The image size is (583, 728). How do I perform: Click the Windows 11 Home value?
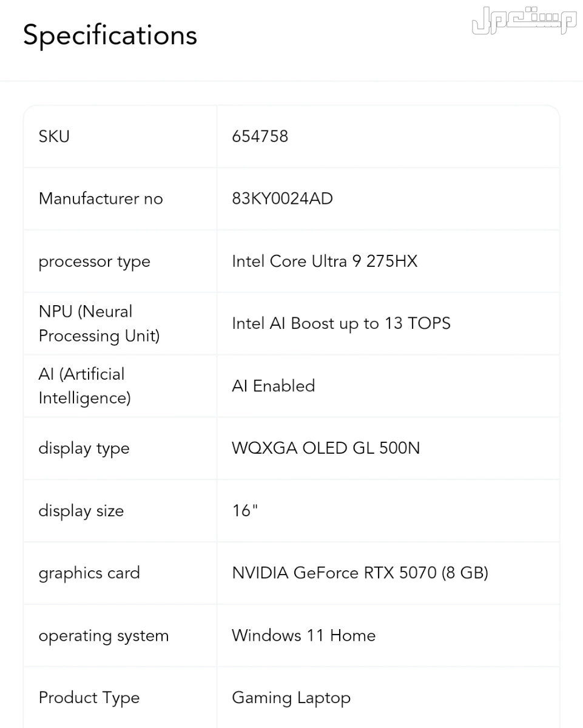pyautogui.click(x=303, y=635)
